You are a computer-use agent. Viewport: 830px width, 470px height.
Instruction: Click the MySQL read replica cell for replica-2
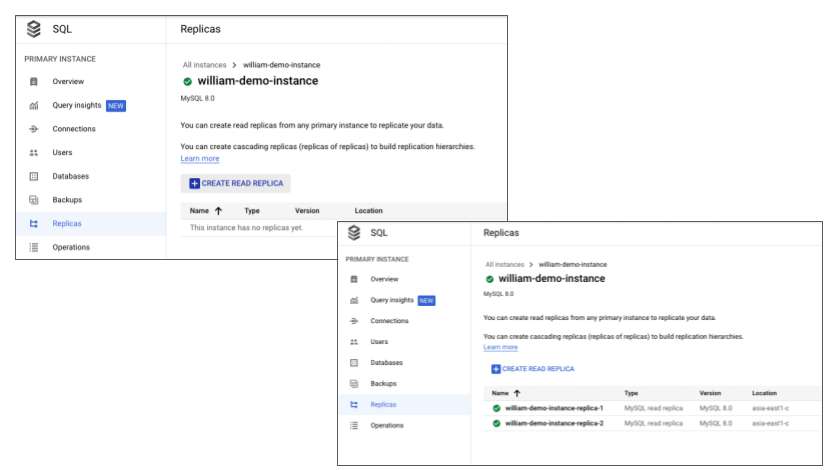(x=653, y=423)
